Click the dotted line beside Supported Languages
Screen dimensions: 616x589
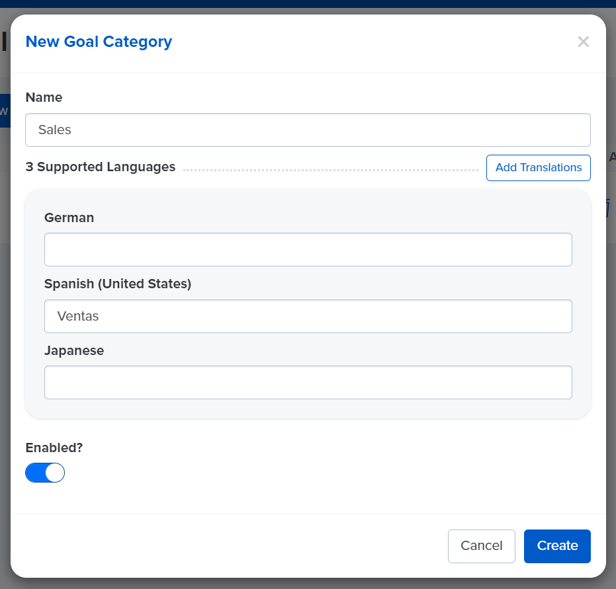pos(331,170)
